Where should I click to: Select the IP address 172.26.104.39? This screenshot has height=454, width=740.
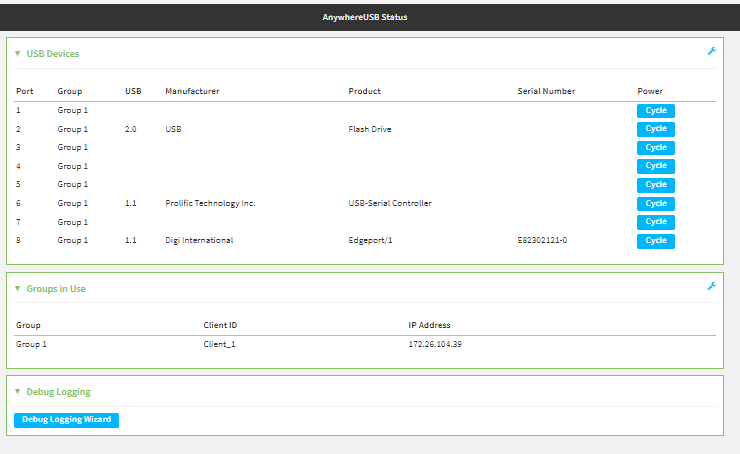tap(435, 344)
